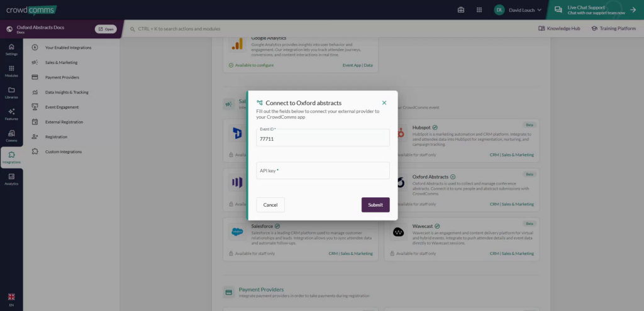The image size is (644, 311).
Task: Click the Open button for the event
Action: point(106,29)
